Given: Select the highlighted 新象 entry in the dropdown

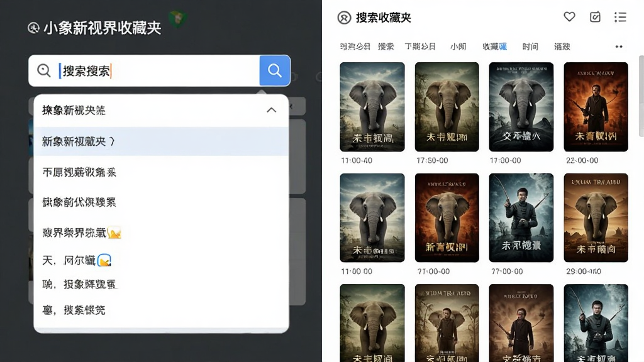Looking at the screenshot, I should (161, 141).
